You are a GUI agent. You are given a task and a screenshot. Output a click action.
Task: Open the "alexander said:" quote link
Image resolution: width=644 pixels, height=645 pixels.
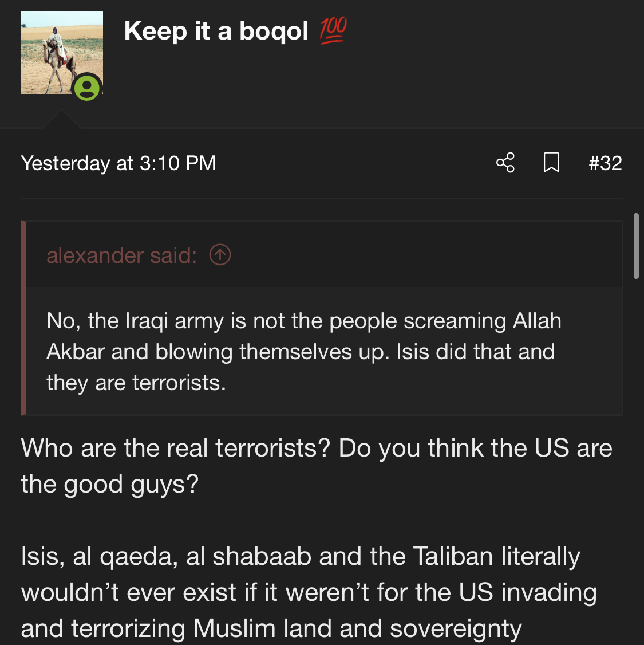[121, 255]
